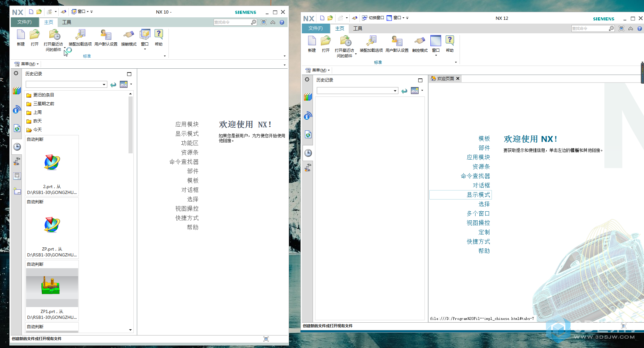
Task: Click search magnifier in NX 12 command finder
Action: click(x=611, y=28)
